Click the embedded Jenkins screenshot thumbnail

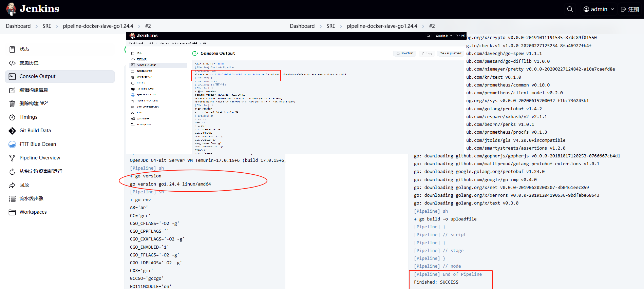[295, 93]
